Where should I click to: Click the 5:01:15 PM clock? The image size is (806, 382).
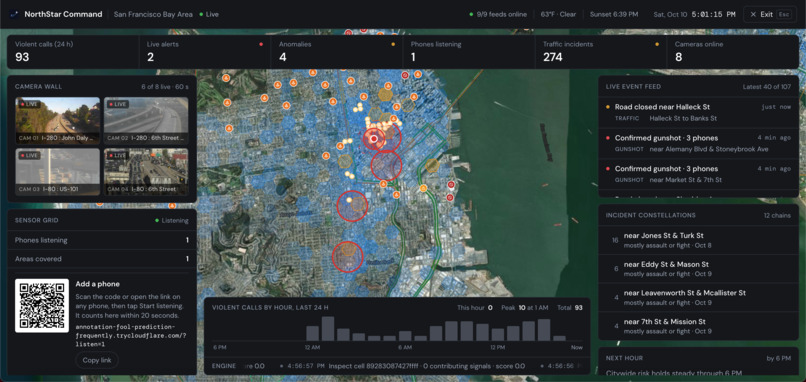click(713, 14)
